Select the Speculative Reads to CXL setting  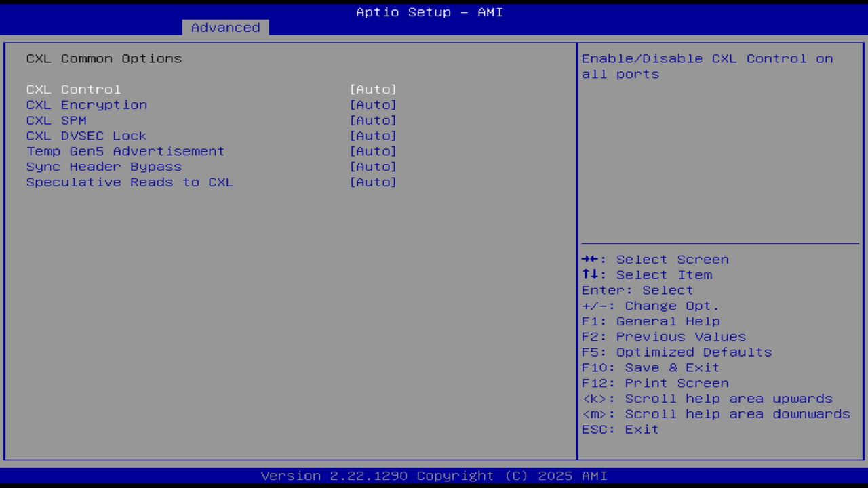click(130, 182)
